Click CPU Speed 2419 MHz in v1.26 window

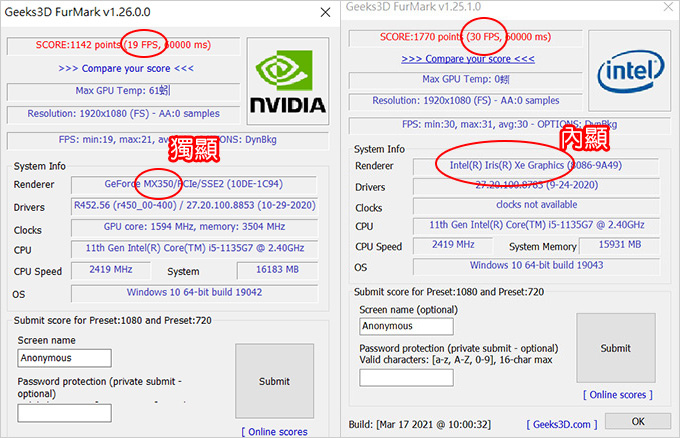pos(111,270)
